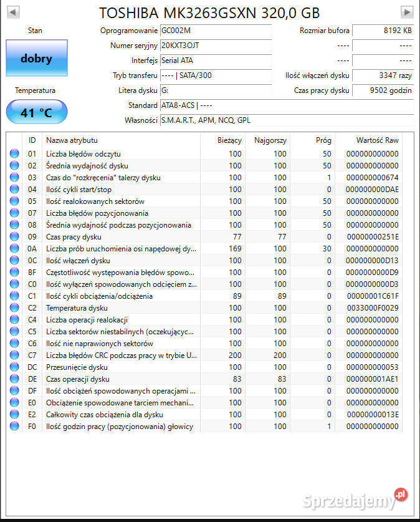Click the 41 °C temperature indicator
Image resolution: width=420 pixels, height=522 pixels.
pyautogui.click(x=37, y=112)
